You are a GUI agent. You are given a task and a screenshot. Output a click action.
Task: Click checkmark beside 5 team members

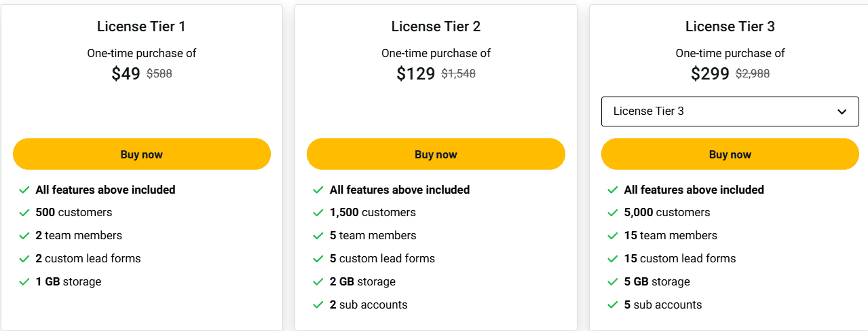pos(318,236)
